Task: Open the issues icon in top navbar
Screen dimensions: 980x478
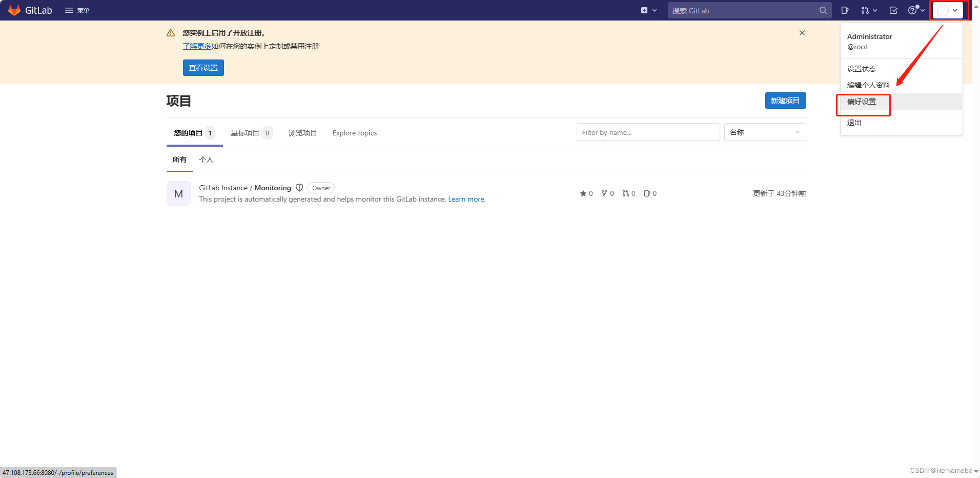Action: (x=845, y=10)
